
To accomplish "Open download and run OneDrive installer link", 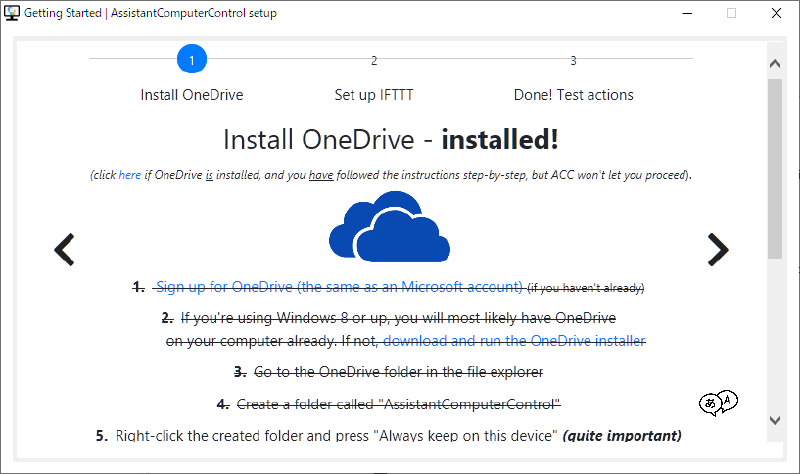I will 514,341.
